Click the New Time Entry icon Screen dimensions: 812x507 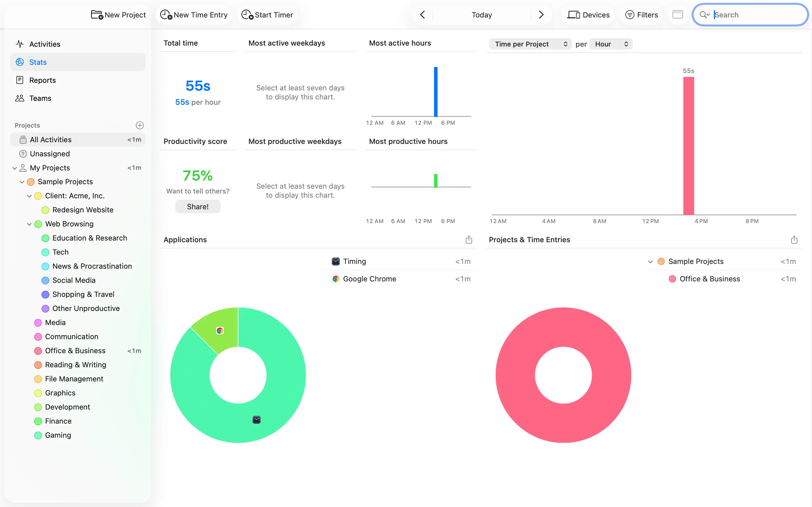point(166,15)
